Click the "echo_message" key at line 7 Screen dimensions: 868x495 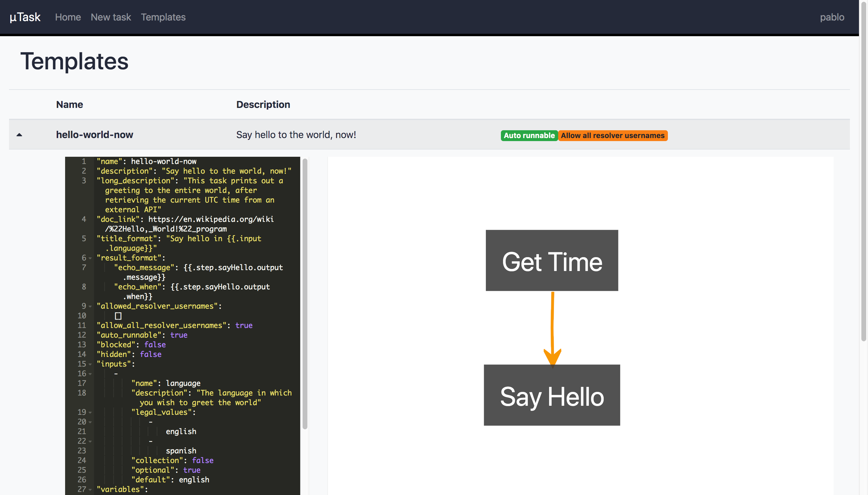tap(144, 268)
